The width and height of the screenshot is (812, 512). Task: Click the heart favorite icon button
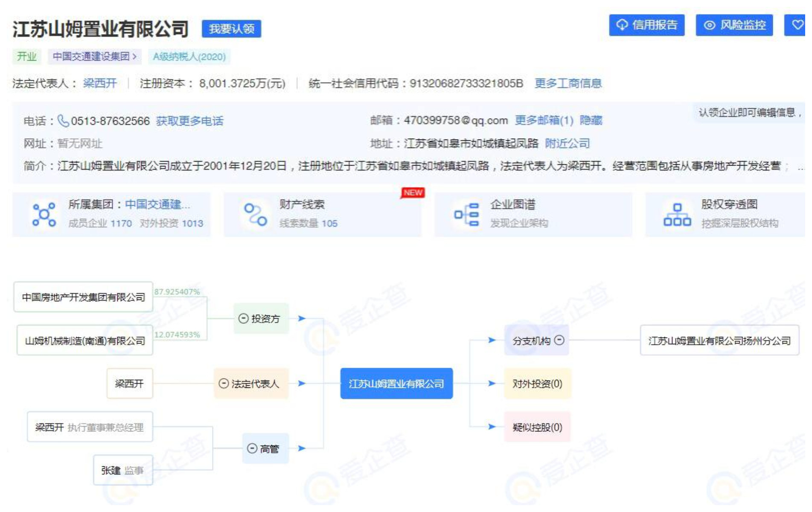tap(797, 25)
